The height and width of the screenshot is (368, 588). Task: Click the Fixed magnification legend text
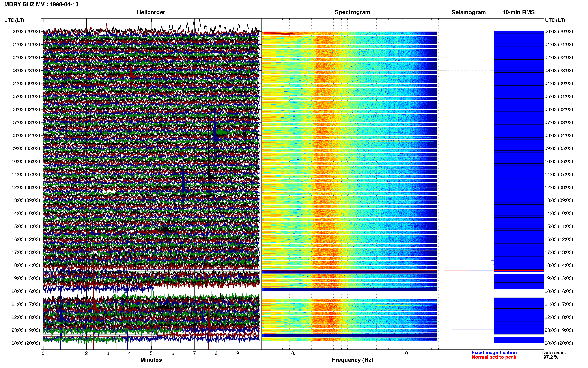tap(494, 352)
